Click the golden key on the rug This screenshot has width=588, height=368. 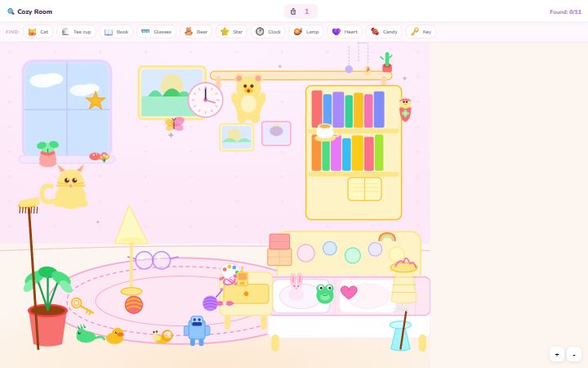click(x=82, y=306)
